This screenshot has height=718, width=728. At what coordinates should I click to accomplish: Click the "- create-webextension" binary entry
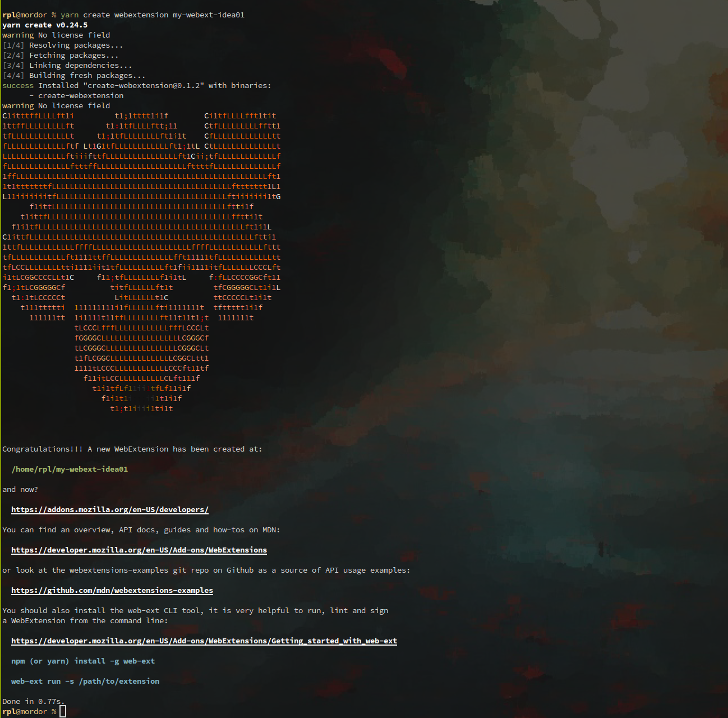76,96
